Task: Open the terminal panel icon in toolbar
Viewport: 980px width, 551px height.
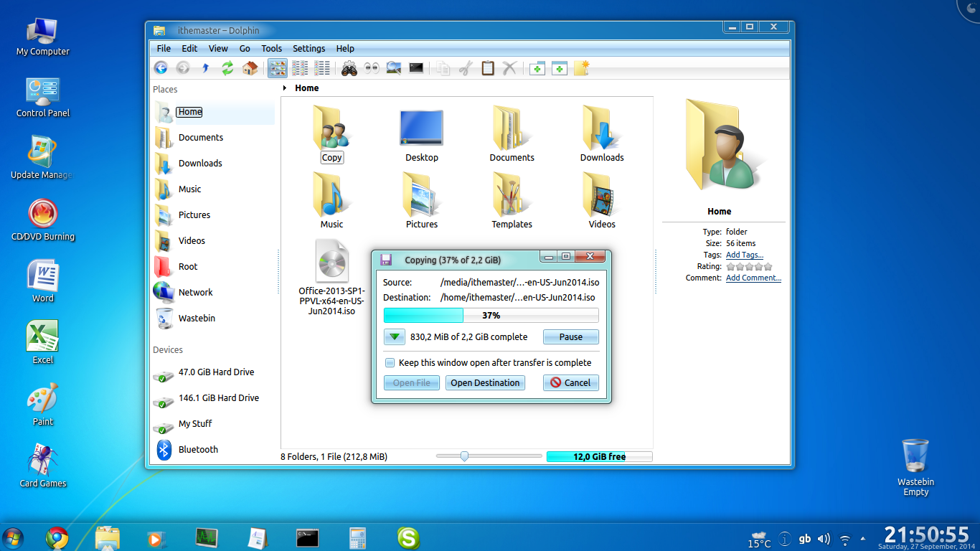Action: [416, 68]
